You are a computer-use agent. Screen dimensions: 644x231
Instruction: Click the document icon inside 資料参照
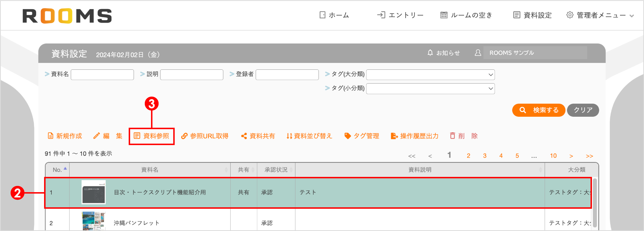(x=137, y=136)
